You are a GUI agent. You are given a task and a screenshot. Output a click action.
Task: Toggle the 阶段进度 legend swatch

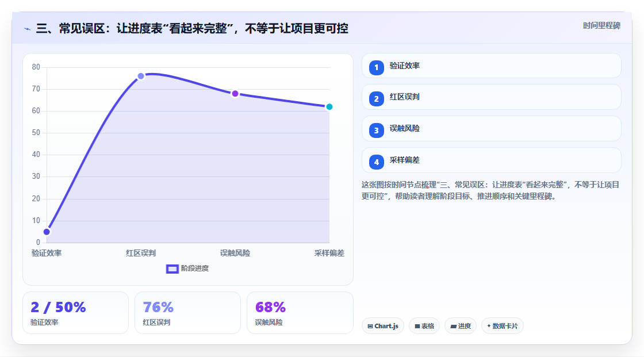pos(172,269)
